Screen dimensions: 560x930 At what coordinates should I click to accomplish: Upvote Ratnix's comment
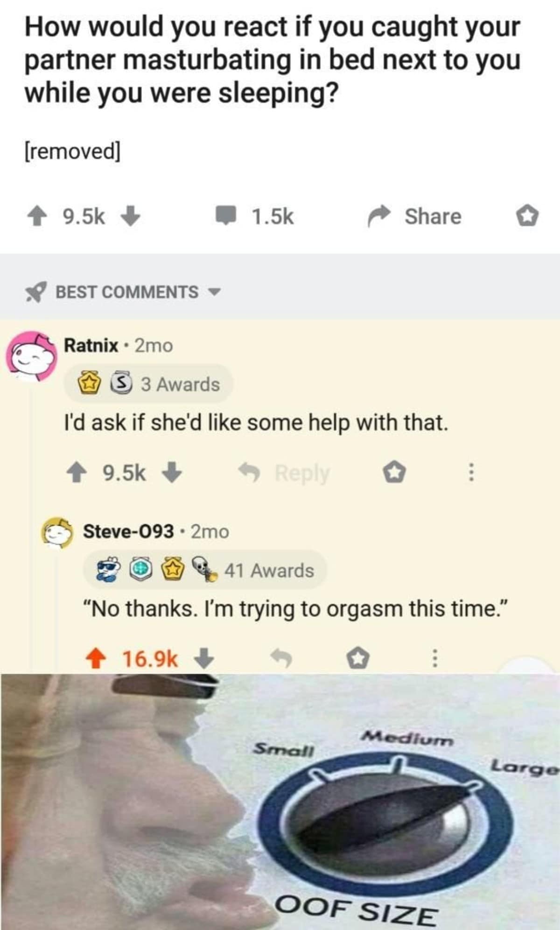(x=77, y=472)
